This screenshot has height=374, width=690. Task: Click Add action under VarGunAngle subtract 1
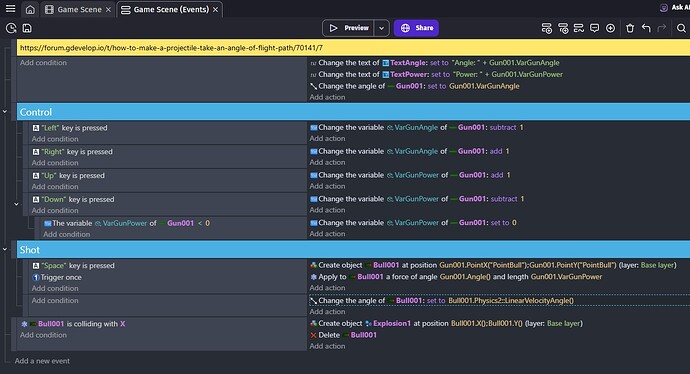(x=327, y=139)
